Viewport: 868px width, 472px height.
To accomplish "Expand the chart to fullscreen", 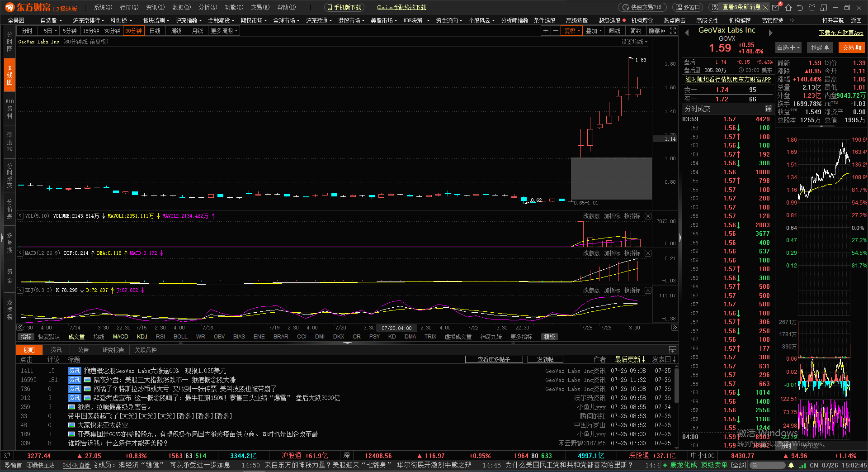I will click(673, 31).
